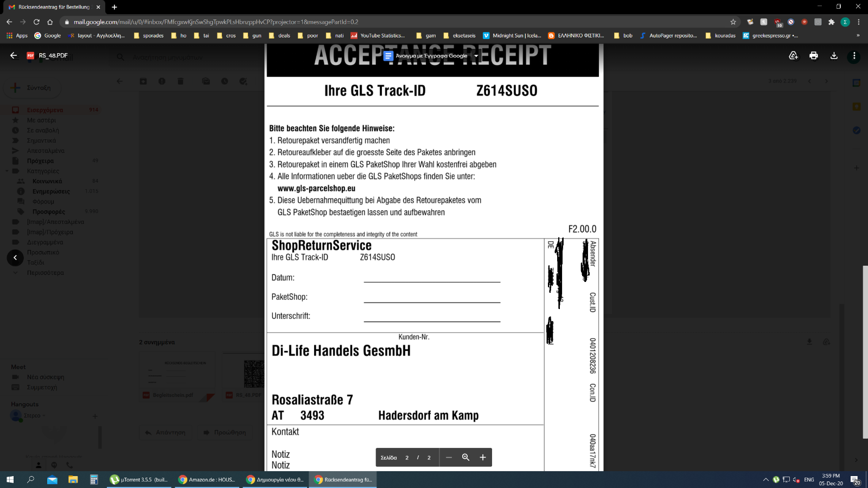This screenshot has height=488, width=868.
Task: Open the sporades bookmark folder
Action: click(148, 35)
